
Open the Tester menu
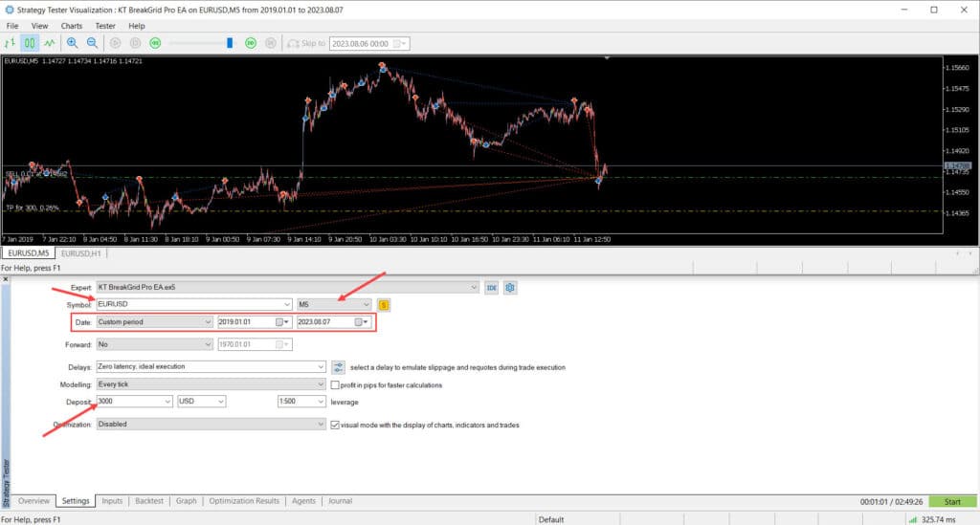pyautogui.click(x=105, y=26)
